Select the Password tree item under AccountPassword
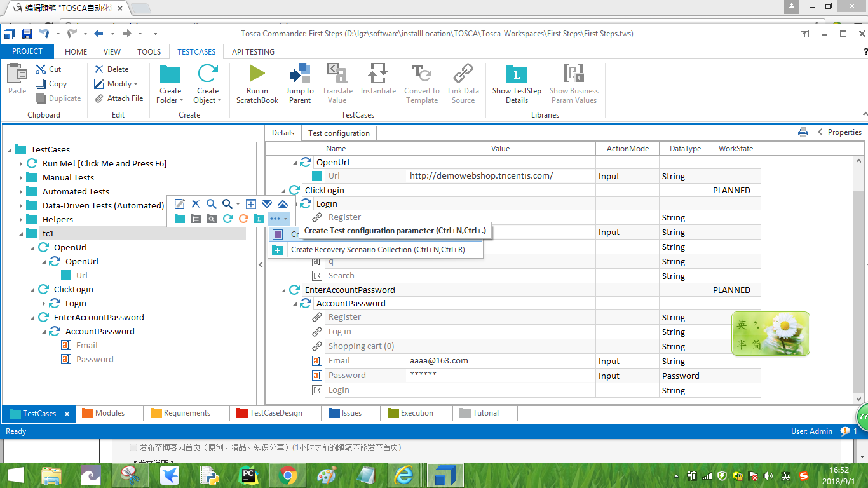The image size is (868, 488). (x=95, y=360)
